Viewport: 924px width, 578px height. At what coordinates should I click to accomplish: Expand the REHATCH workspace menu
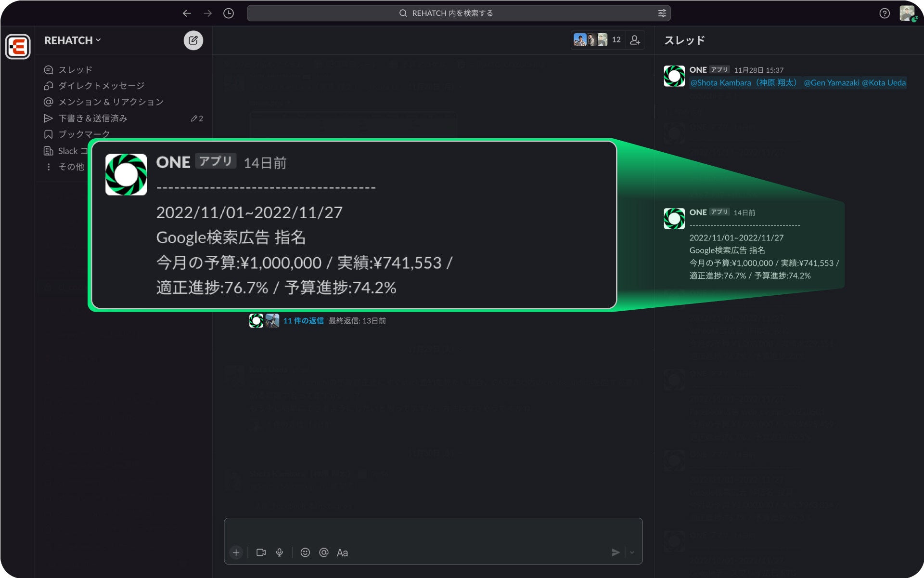(73, 40)
